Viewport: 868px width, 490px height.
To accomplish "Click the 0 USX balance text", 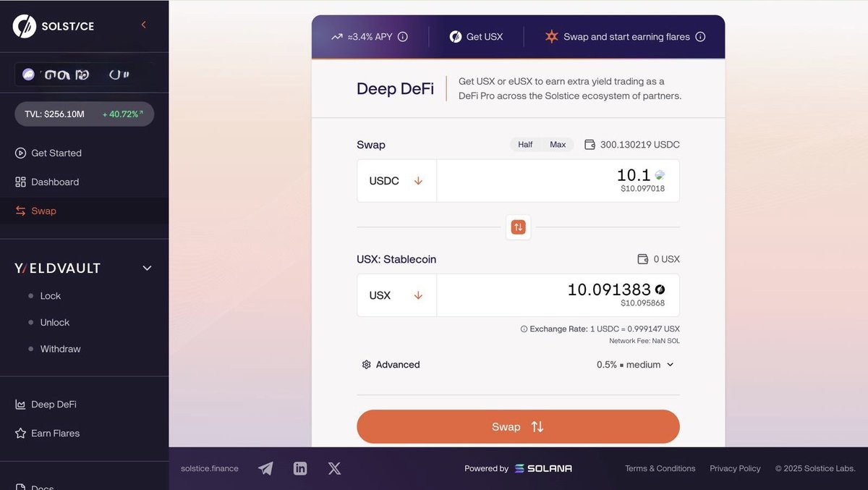I will click(x=667, y=259).
